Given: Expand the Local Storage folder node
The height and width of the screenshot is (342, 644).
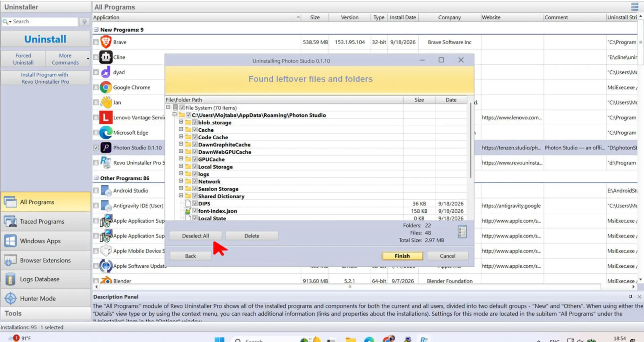Looking at the screenshot, I should pos(181,166).
